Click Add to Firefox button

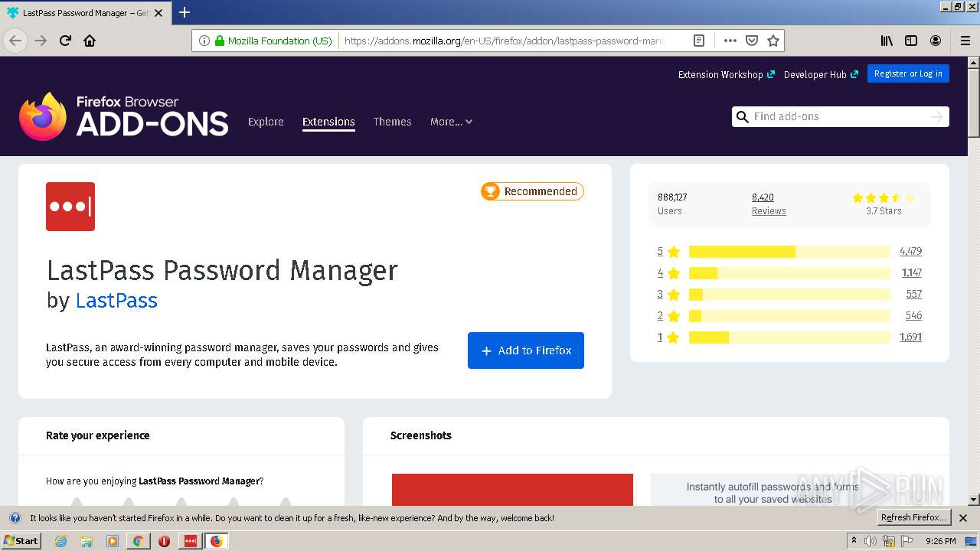[526, 350]
